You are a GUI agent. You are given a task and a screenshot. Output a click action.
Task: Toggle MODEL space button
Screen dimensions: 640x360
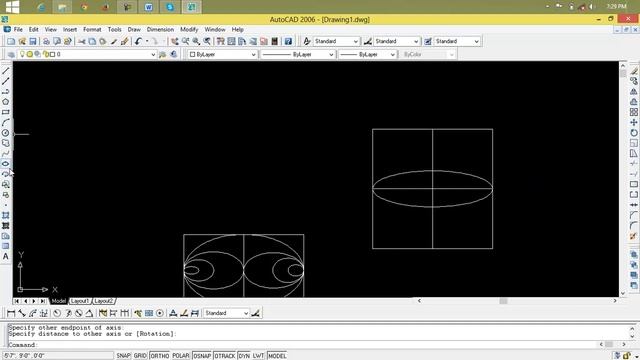pyautogui.click(x=277, y=356)
